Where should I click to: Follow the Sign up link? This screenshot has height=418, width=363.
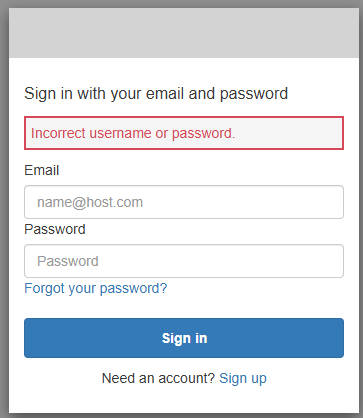point(243,378)
